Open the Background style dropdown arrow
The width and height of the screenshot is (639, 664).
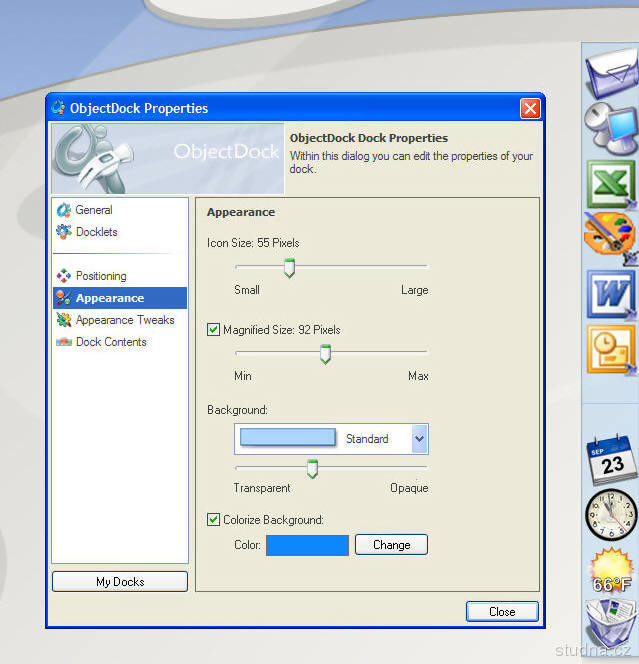419,439
